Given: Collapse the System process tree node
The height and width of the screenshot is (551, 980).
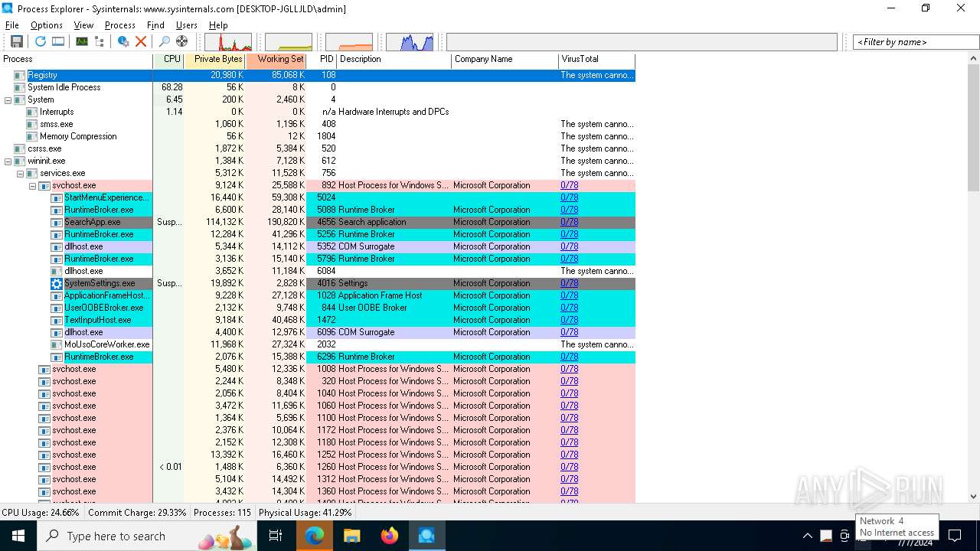Looking at the screenshot, I should coord(8,99).
